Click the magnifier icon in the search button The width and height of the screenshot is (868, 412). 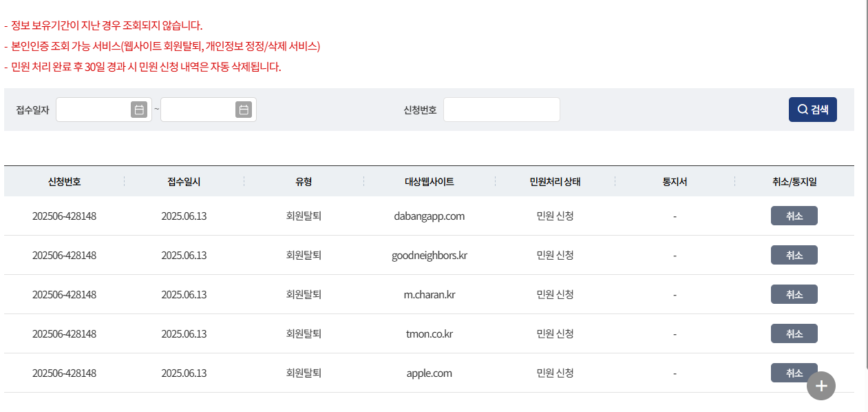coord(801,108)
